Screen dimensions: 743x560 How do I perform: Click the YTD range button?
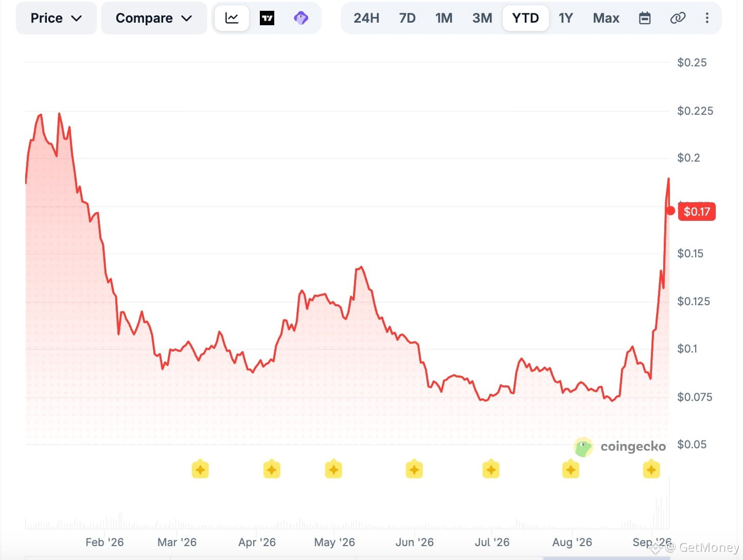pyautogui.click(x=526, y=19)
